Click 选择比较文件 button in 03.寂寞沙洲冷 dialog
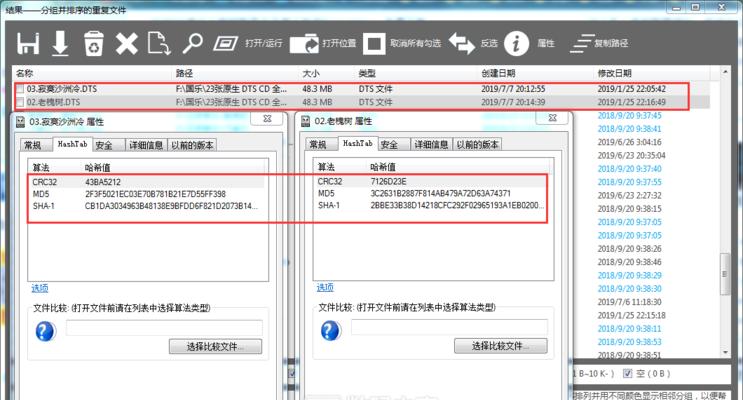Image resolution: width=743 pixels, height=400 pixels. click(215, 346)
